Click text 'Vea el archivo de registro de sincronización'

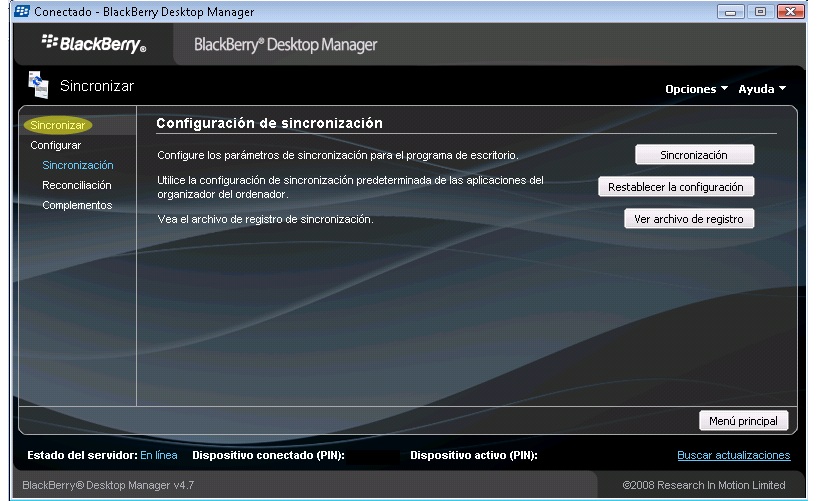pyautogui.click(x=265, y=219)
